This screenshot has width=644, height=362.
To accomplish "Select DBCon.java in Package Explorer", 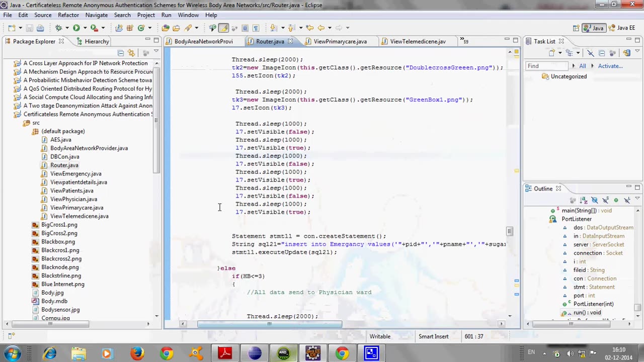I will [x=64, y=156].
